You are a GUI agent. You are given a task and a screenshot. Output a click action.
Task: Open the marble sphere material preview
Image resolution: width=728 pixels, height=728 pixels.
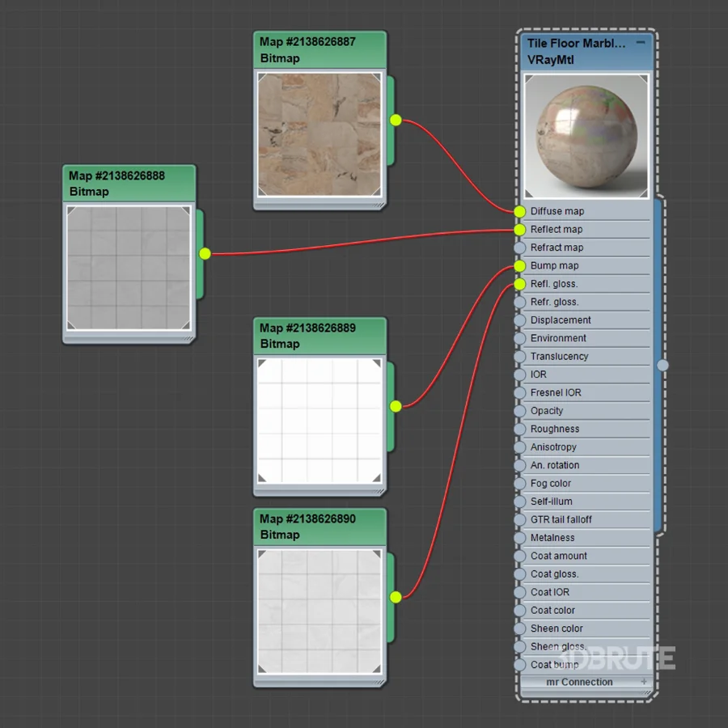[x=586, y=137]
